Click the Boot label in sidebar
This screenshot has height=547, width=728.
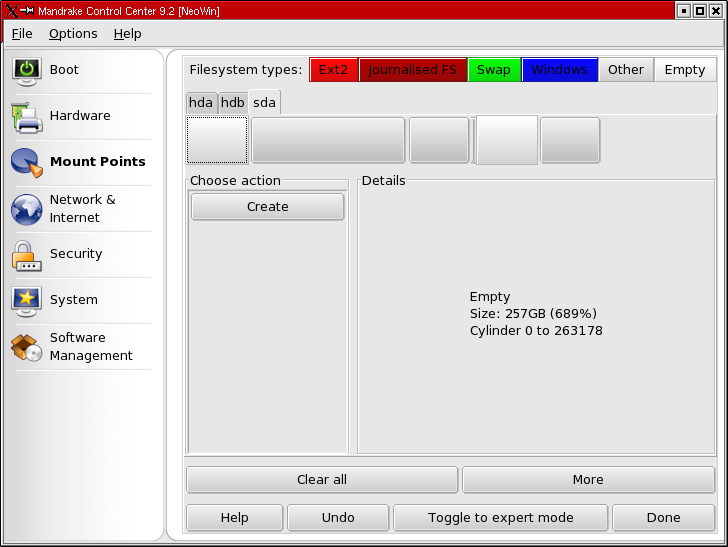[64, 70]
